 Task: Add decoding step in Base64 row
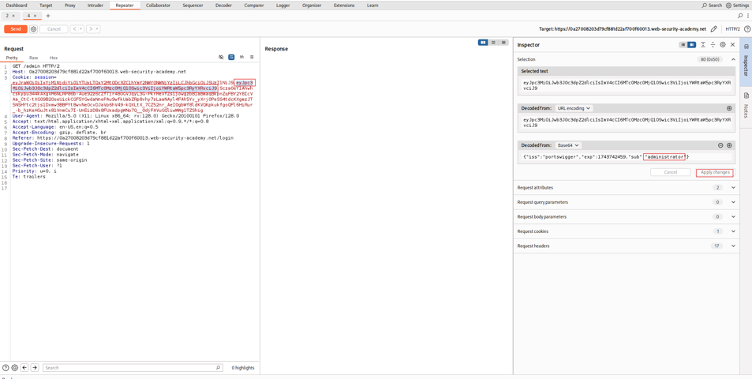(729, 145)
